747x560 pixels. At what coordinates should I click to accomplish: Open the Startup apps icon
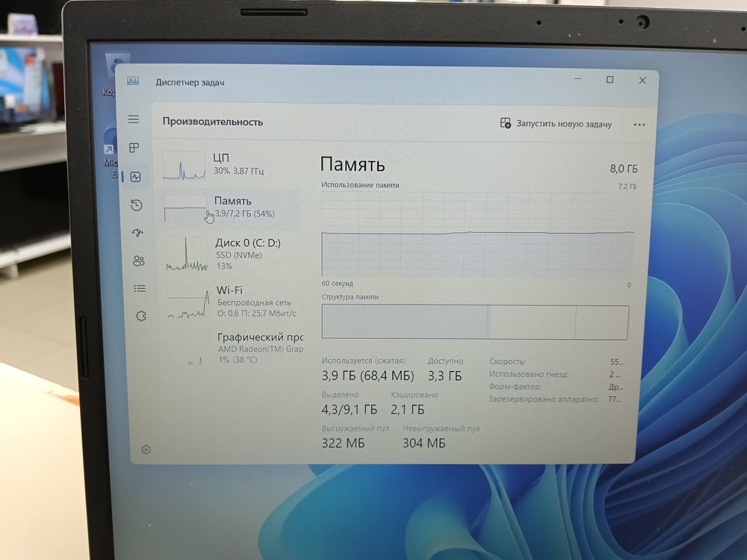click(137, 233)
